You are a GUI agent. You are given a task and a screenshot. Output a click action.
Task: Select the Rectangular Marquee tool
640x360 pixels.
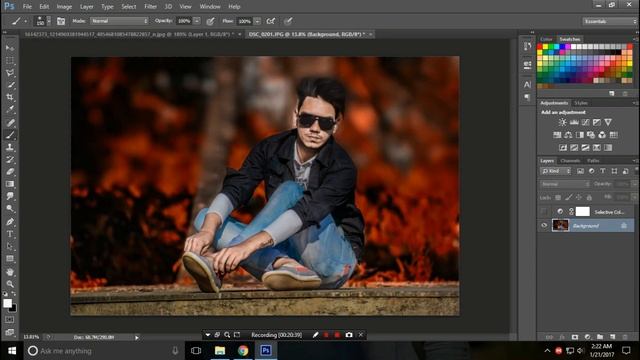pos(10,60)
